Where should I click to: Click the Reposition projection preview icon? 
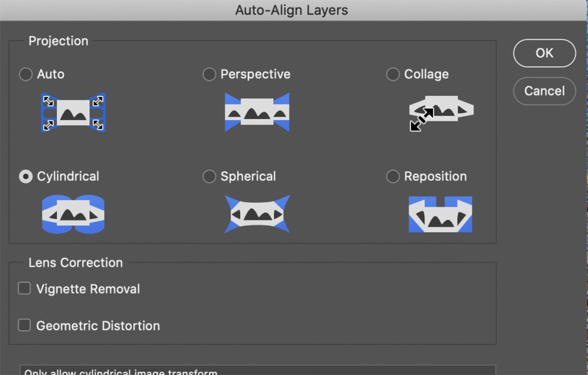tap(440, 214)
